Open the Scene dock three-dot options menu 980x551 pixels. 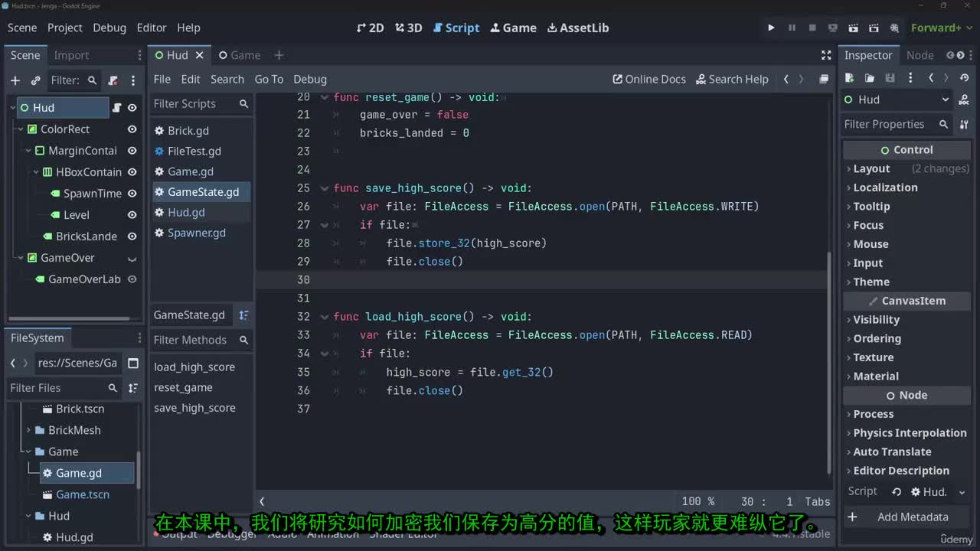tap(133, 80)
